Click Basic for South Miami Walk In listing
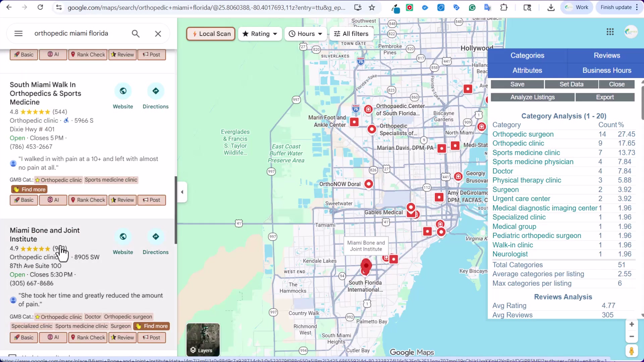This screenshot has width=644, height=362. point(24,200)
